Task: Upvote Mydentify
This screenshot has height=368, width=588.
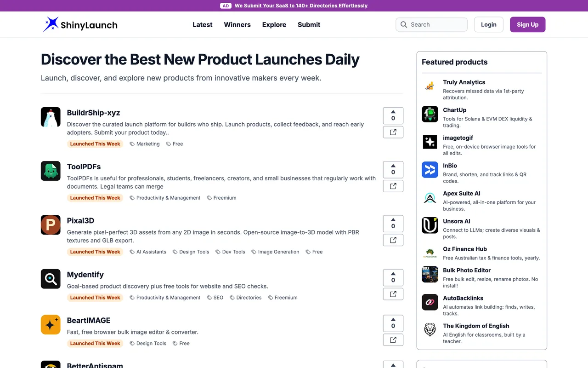Action: point(393,277)
